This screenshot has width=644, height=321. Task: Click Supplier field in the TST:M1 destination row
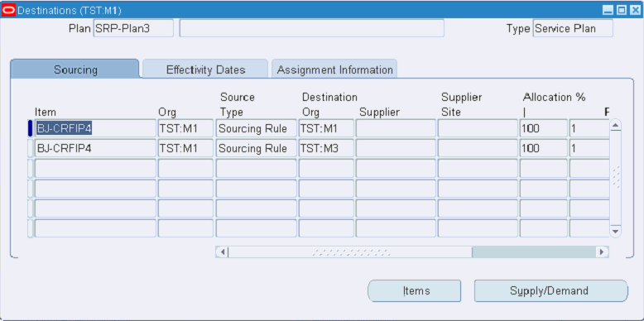pos(396,128)
